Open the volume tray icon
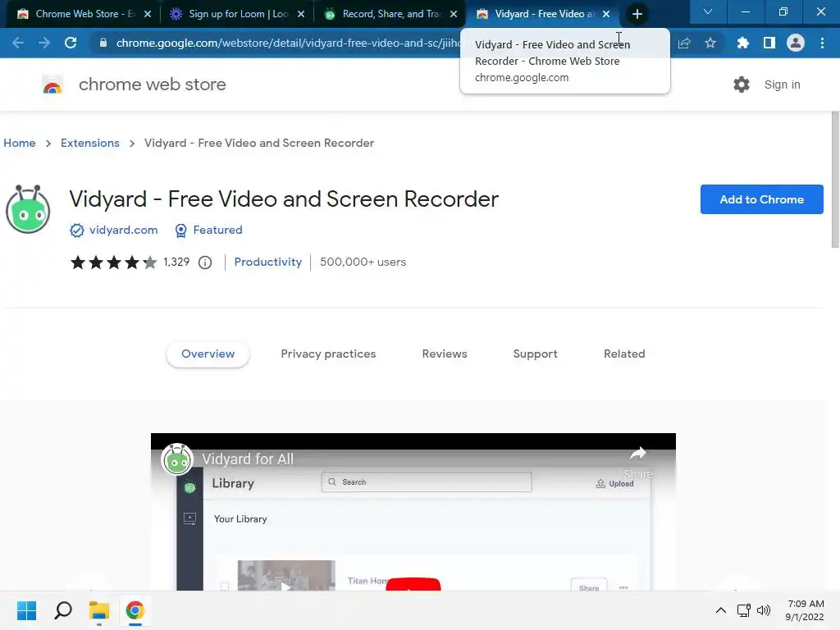This screenshot has width=840, height=630. pos(764,610)
